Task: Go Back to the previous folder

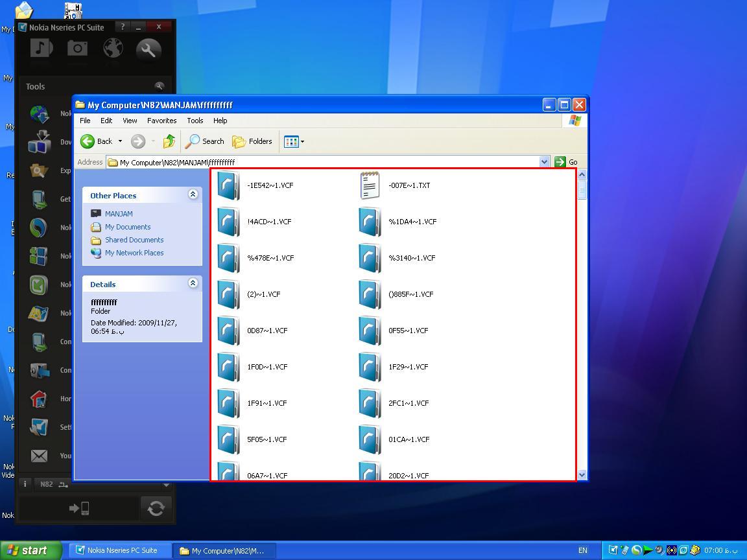Action: (97, 141)
